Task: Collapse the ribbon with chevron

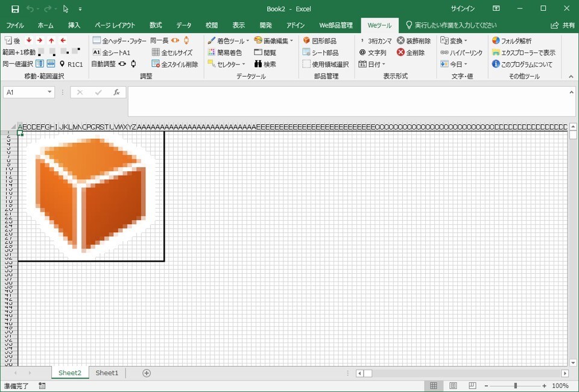Action: point(571,77)
